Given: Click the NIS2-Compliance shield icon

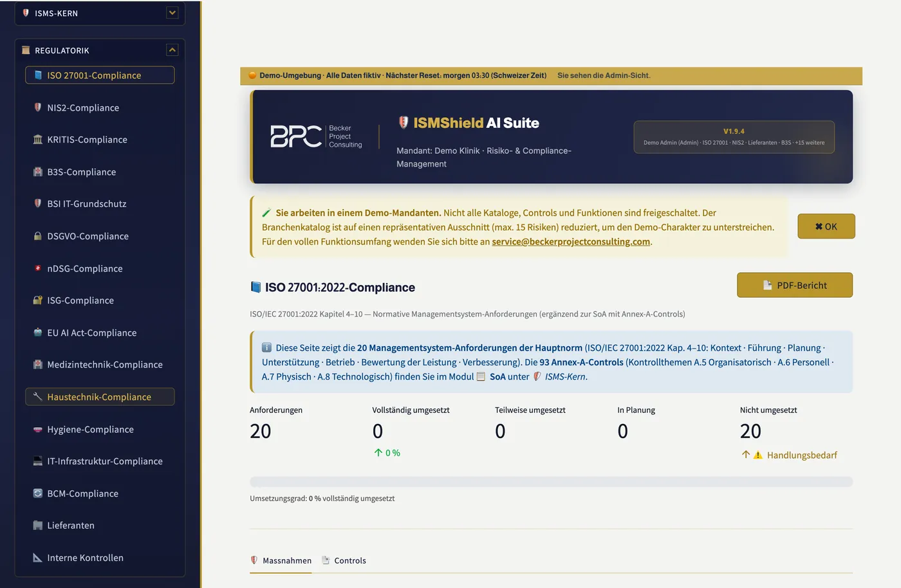Looking at the screenshot, I should (x=38, y=107).
